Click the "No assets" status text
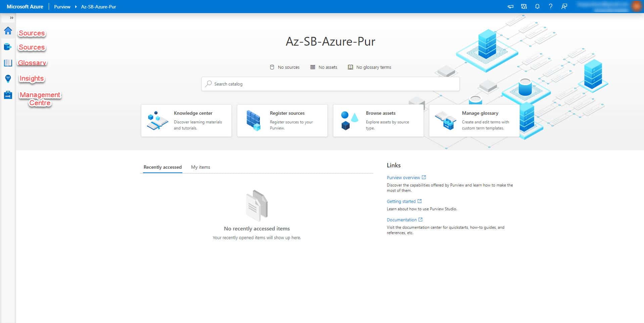This screenshot has width=644, height=323. pos(328,67)
